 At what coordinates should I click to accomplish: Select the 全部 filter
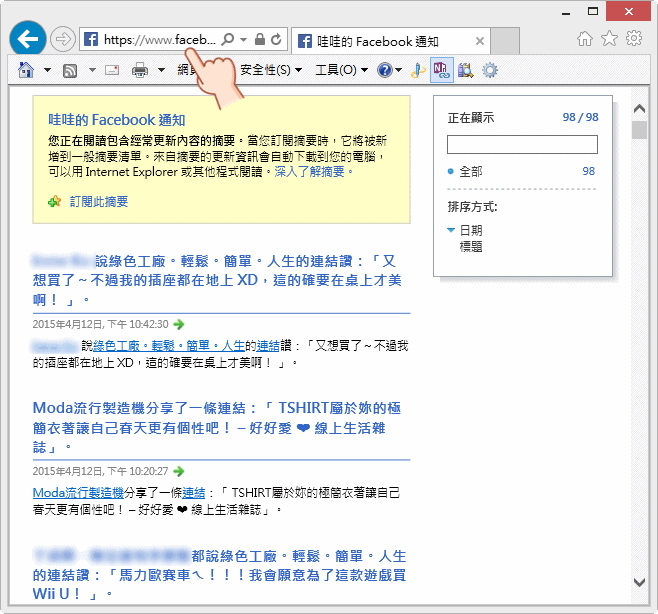[471, 171]
